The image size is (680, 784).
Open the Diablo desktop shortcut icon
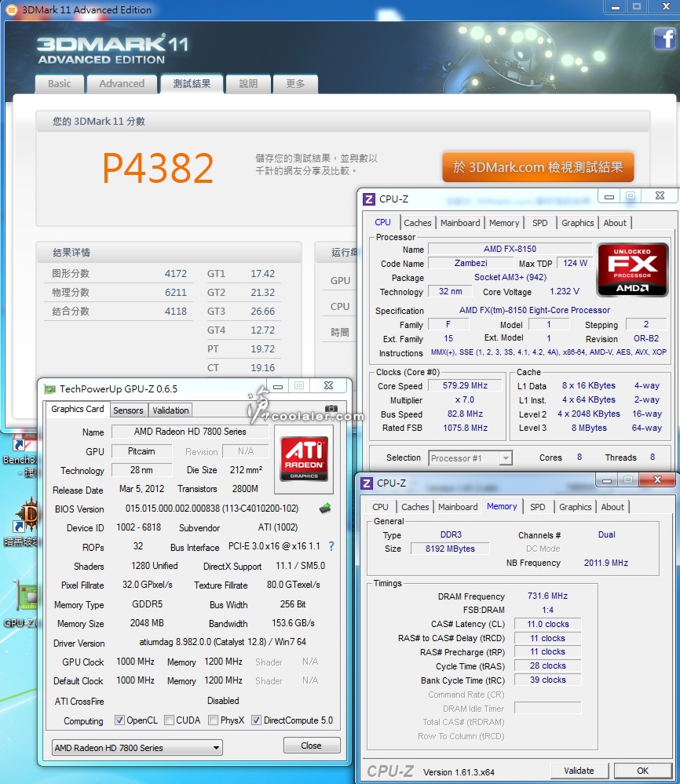tap(25, 516)
